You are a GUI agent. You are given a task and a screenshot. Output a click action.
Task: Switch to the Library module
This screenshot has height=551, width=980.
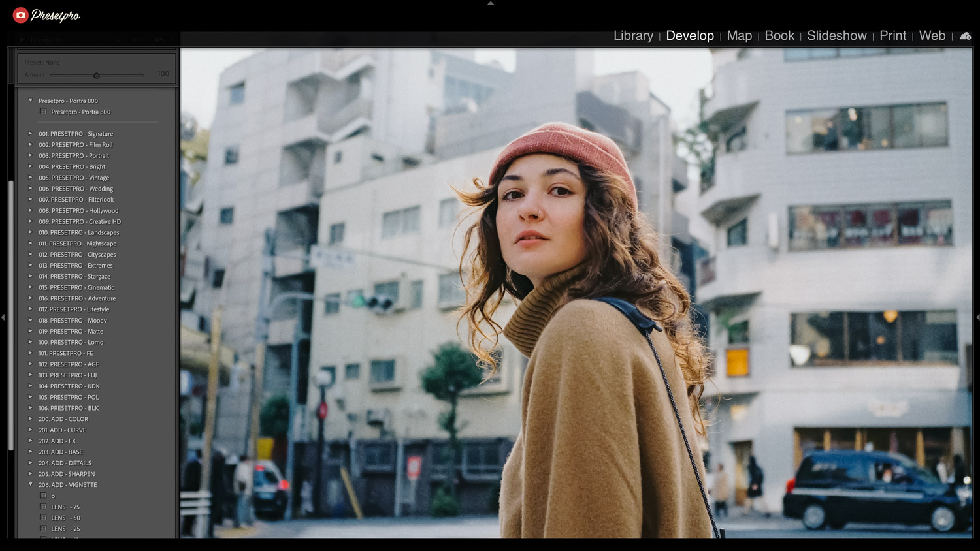[632, 36]
